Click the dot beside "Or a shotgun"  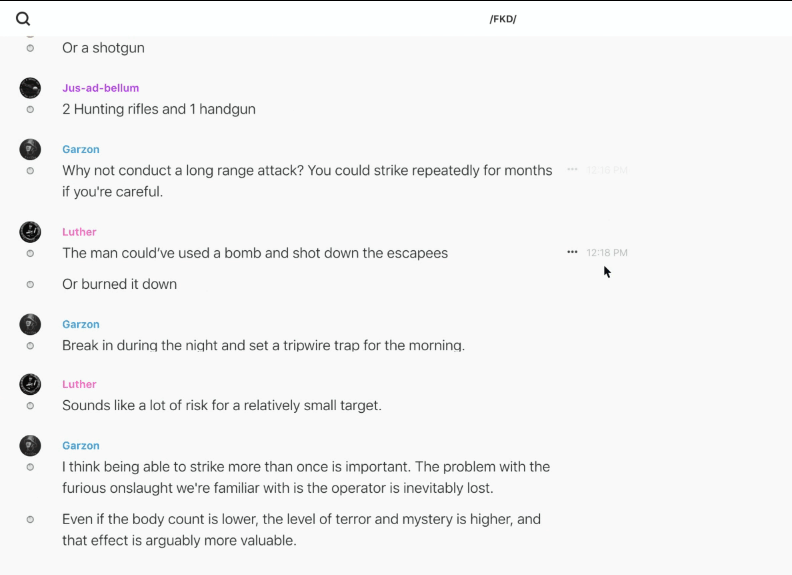coord(30,48)
